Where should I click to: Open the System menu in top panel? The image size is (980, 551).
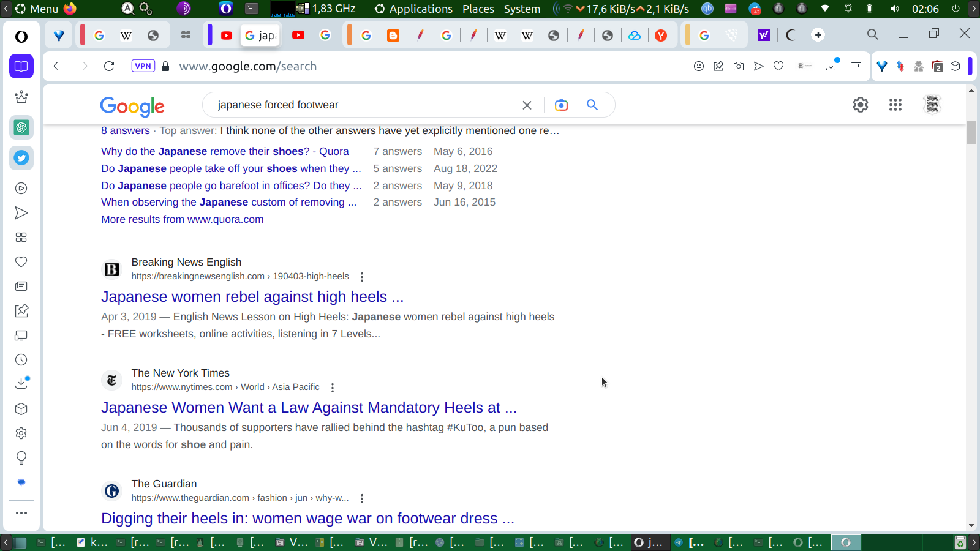tap(522, 9)
